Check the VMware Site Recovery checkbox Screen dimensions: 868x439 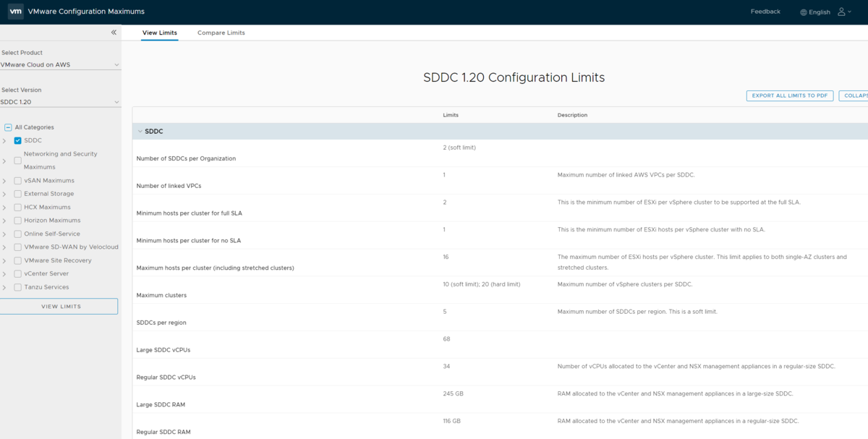18,260
